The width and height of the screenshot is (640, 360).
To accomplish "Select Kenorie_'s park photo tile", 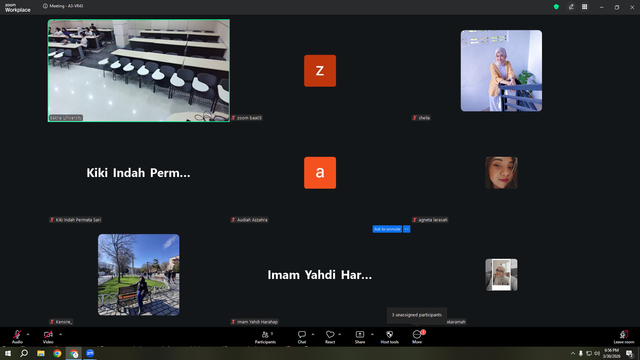I will pos(138,275).
